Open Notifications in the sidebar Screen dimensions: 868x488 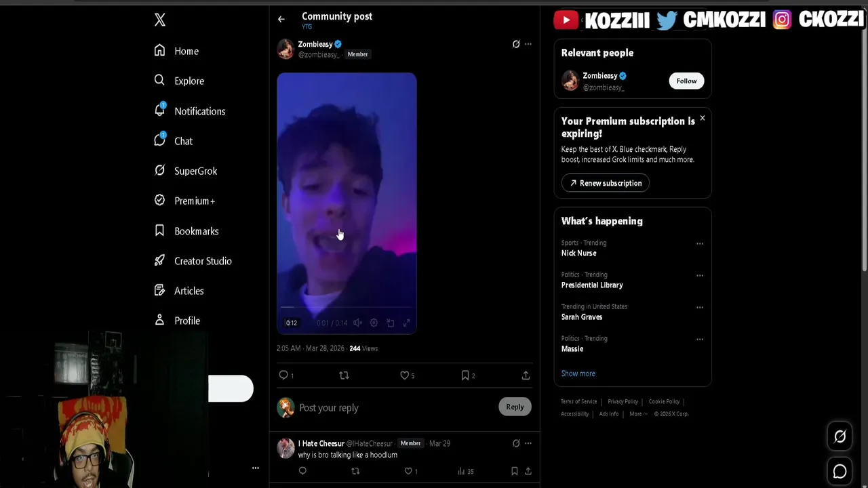tap(190, 110)
